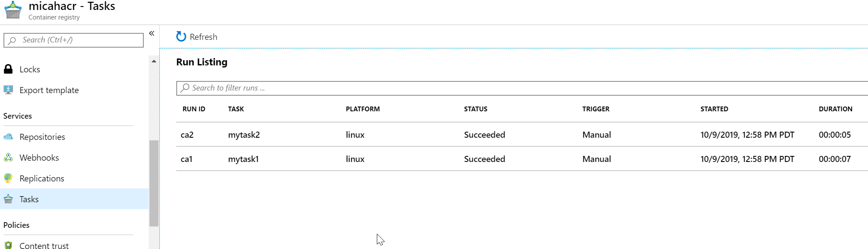
Task: Click the Tasks icon in sidebar
Action: 8,199
